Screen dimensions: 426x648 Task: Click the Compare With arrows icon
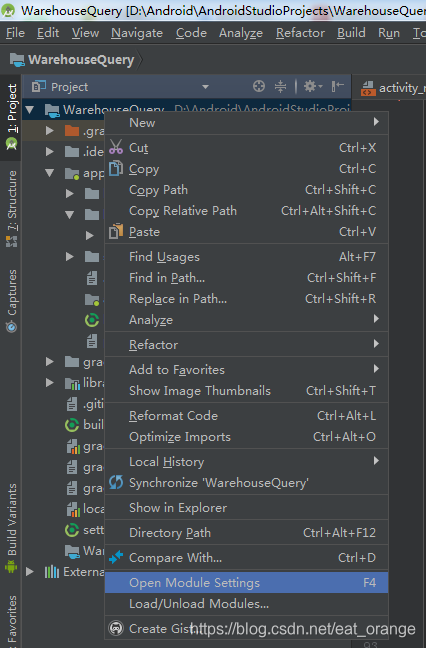(116, 557)
